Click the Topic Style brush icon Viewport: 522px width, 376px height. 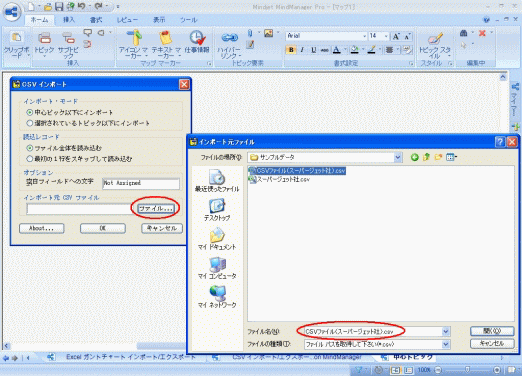[435, 38]
